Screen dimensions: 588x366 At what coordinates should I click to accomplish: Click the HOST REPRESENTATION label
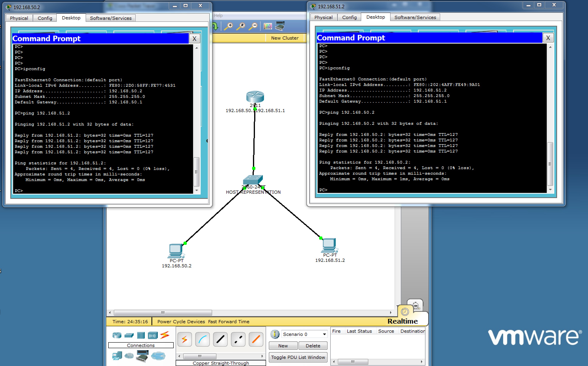pos(253,192)
